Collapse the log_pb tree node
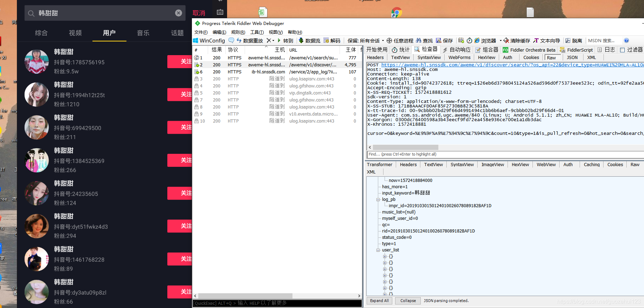Image resolution: width=644 pixels, height=308 pixels. [x=378, y=199]
